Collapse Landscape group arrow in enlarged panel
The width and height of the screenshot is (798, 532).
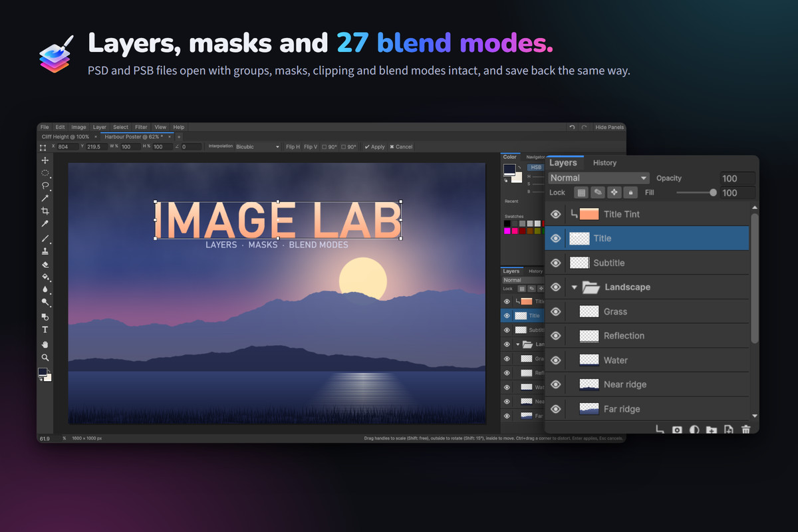point(575,287)
